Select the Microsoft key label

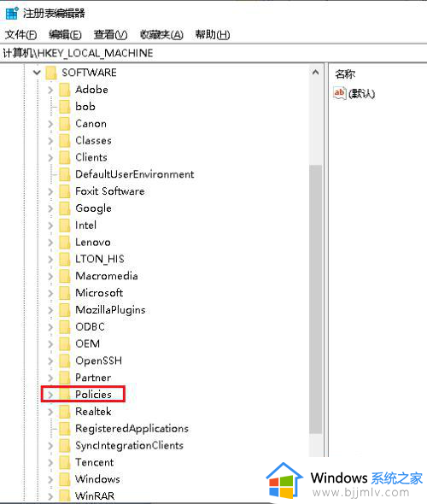[x=99, y=293]
